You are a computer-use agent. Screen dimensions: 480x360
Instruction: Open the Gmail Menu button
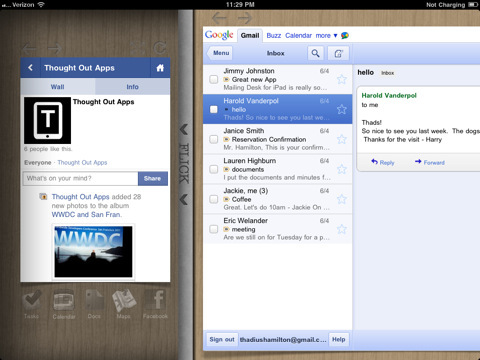click(x=220, y=53)
